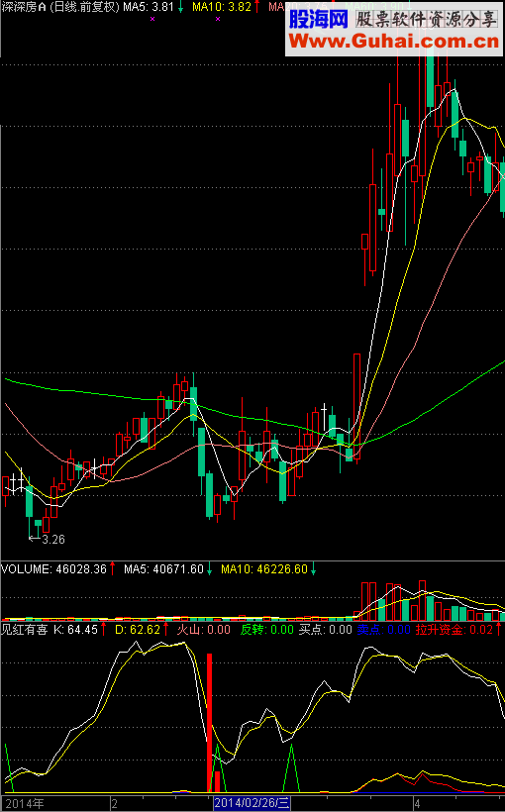This screenshot has height=812, width=505.
Task: Click the tall red bar in the indicator panel
Action: tap(209, 723)
